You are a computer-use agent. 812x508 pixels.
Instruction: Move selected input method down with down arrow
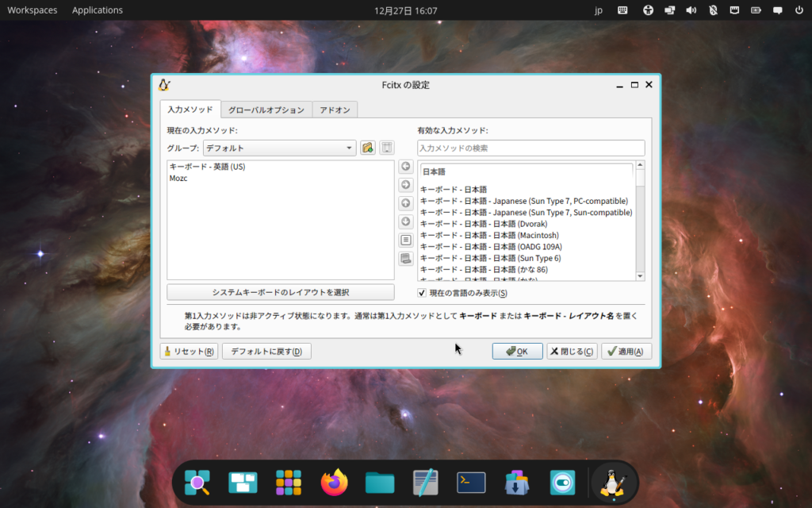406,221
